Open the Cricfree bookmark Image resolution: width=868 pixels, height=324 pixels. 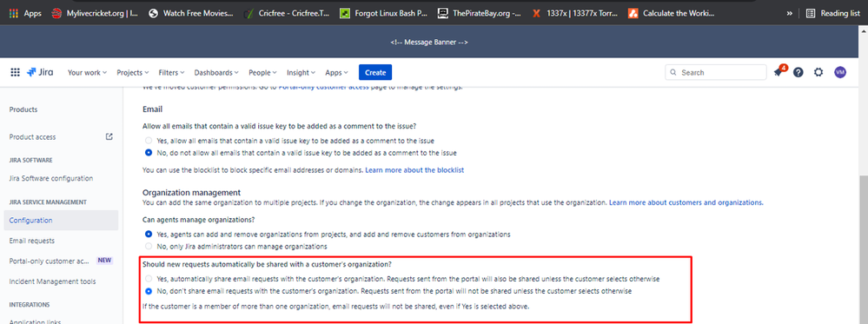tap(287, 13)
